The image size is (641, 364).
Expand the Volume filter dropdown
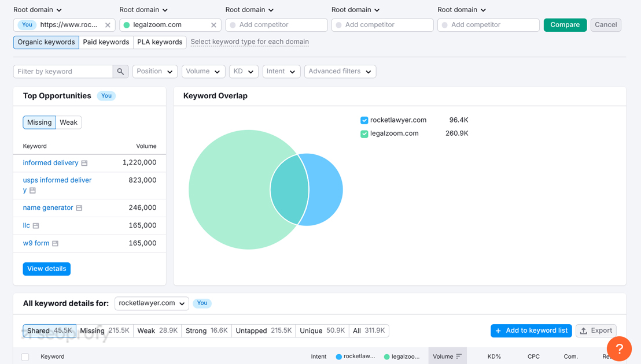pyautogui.click(x=203, y=72)
